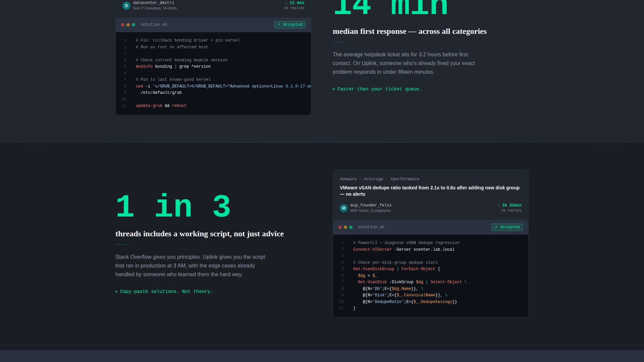Click the msp_founder_felix username
This screenshot has width=644, height=362.
[x=371, y=205]
